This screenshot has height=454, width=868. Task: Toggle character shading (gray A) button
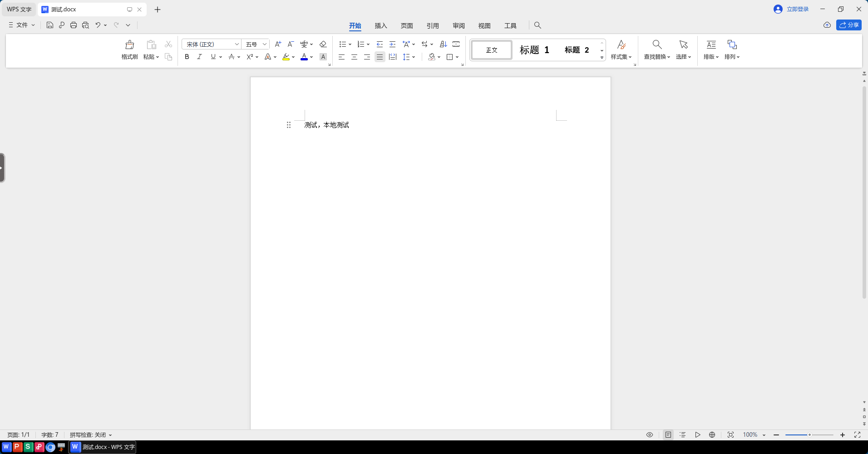(323, 57)
